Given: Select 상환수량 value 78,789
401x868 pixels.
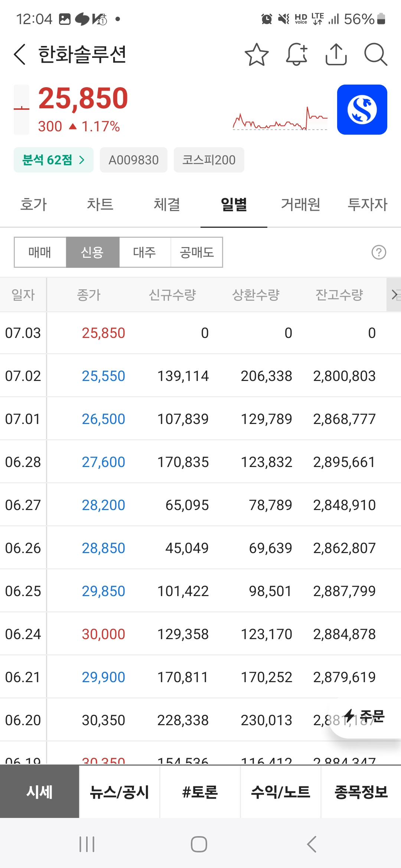Looking at the screenshot, I should (x=271, y=505).
